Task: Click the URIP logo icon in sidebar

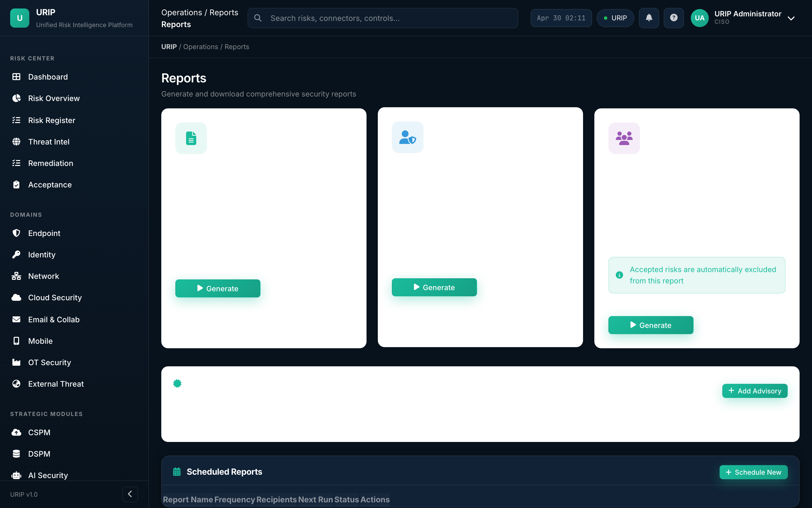Action: click(19, 18)
